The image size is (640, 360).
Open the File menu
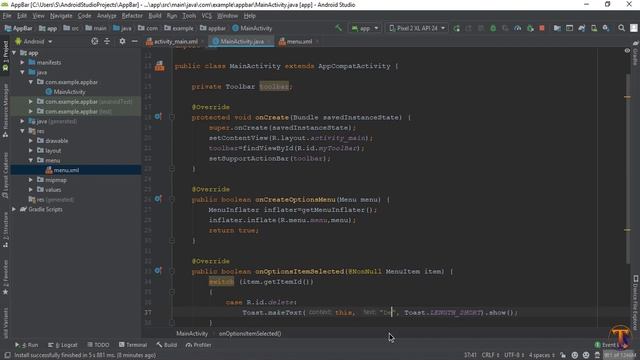point(7,16)
